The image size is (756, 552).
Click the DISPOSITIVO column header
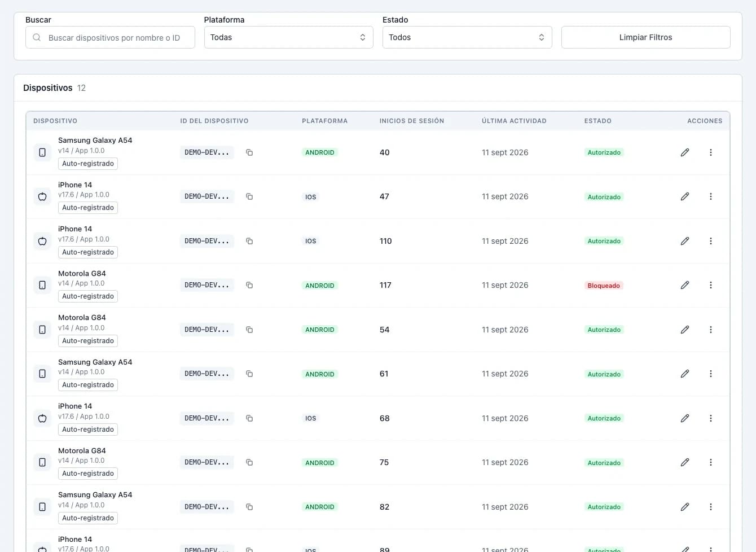[55, 121]
